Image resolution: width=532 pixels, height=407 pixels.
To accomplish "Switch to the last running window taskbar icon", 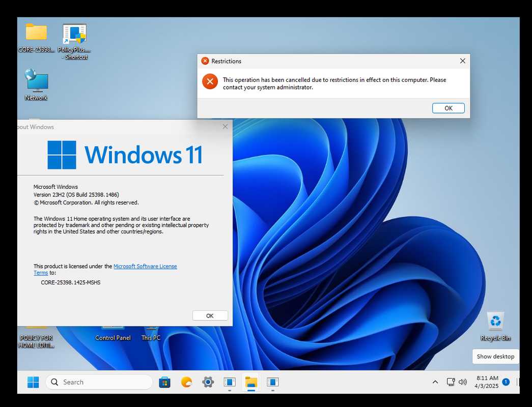I will click(273, 382).
